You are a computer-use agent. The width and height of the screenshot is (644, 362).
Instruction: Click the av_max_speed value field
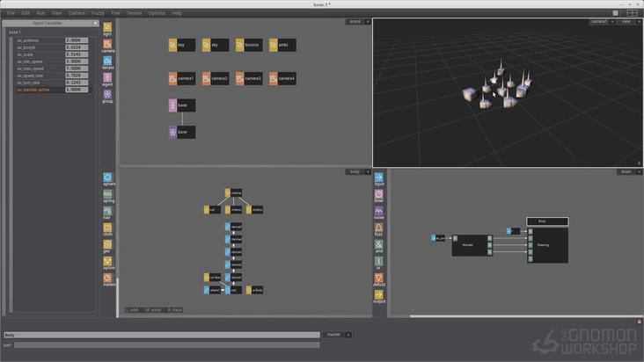coord(77,68)
